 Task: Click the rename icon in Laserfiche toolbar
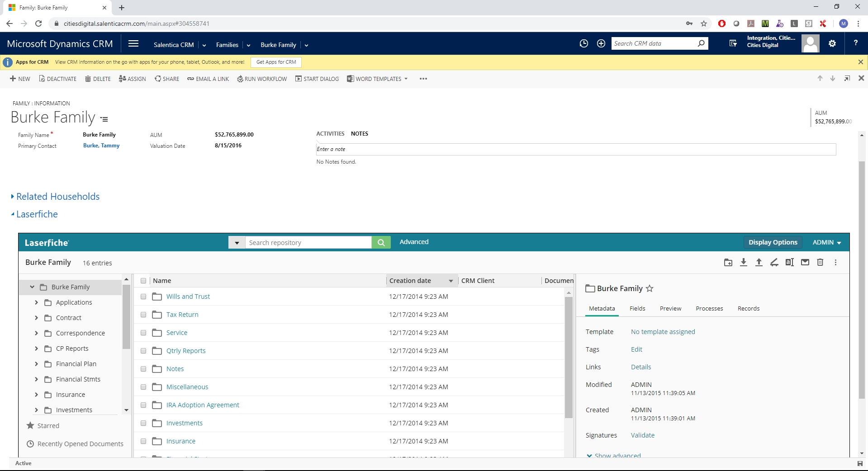[790, 262]
